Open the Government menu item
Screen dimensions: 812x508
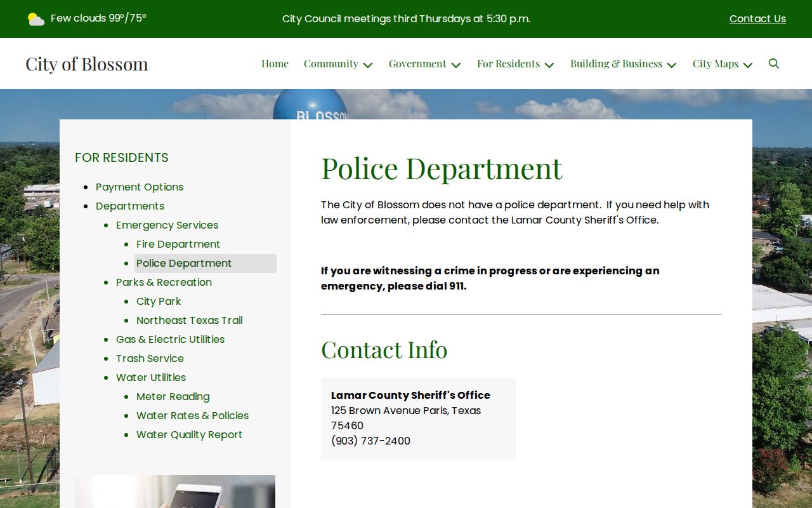click(417, 63)
